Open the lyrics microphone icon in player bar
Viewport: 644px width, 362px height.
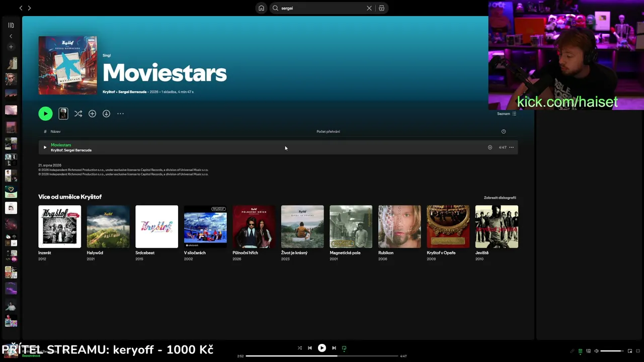tap(572, 351)
